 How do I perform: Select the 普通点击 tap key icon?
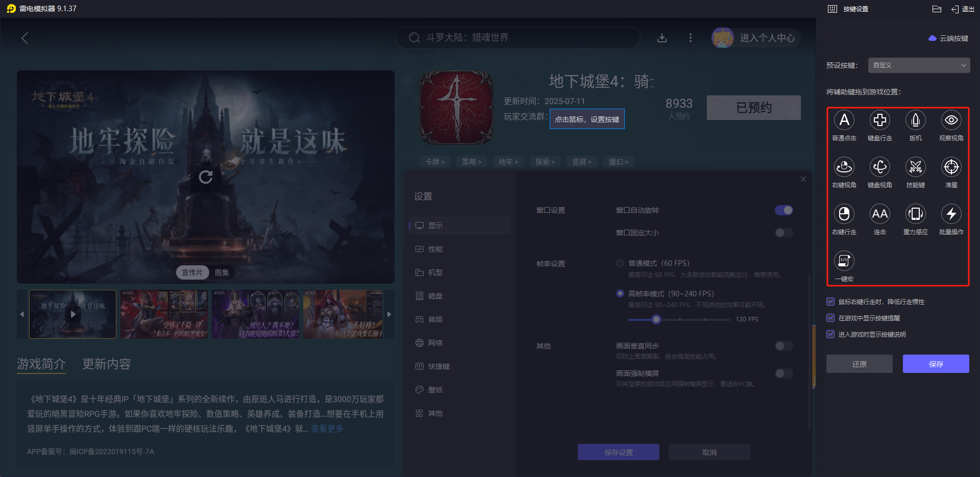(x=844, y=120)
